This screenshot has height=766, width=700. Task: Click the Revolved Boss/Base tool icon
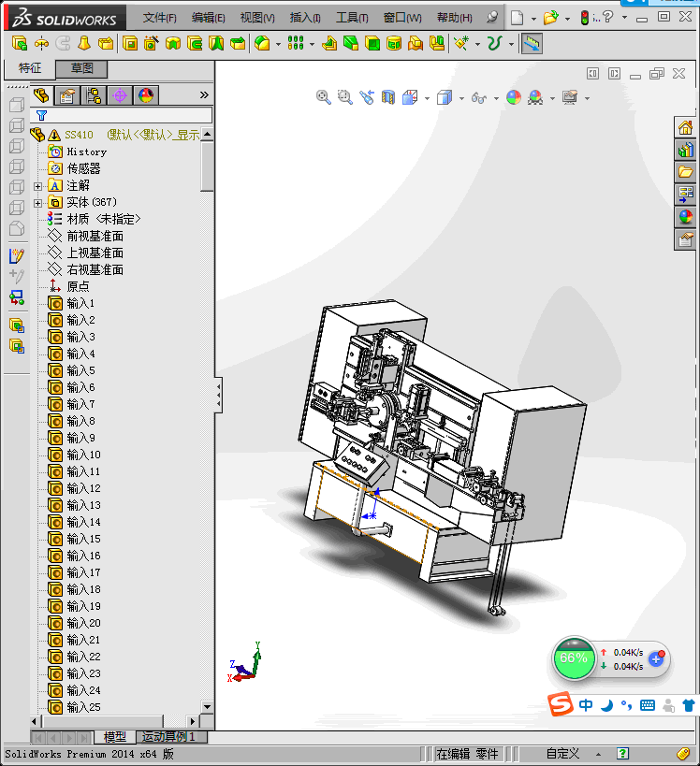41,43
